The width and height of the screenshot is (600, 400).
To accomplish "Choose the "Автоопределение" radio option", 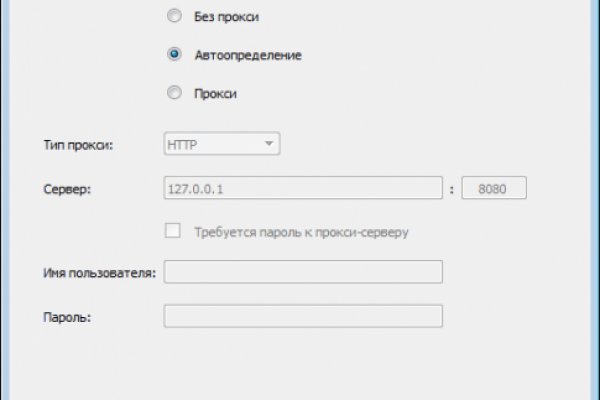I will 174,55.
